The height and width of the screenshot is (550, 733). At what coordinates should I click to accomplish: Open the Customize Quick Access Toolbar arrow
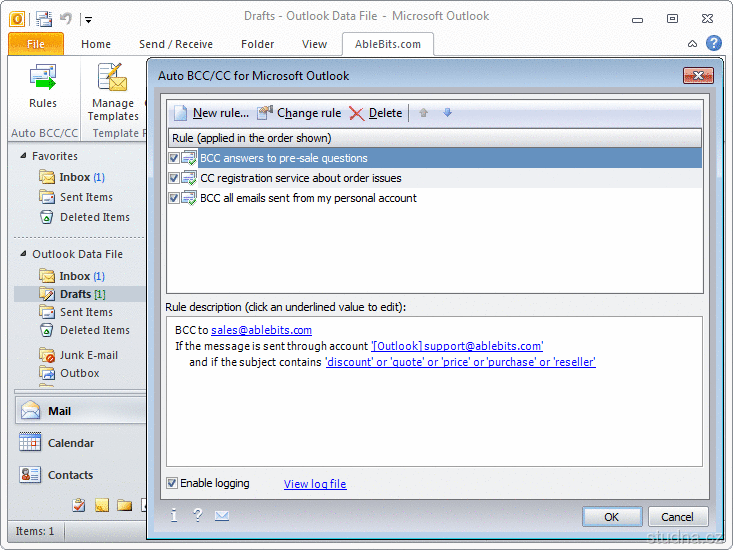tap(88, 20)
